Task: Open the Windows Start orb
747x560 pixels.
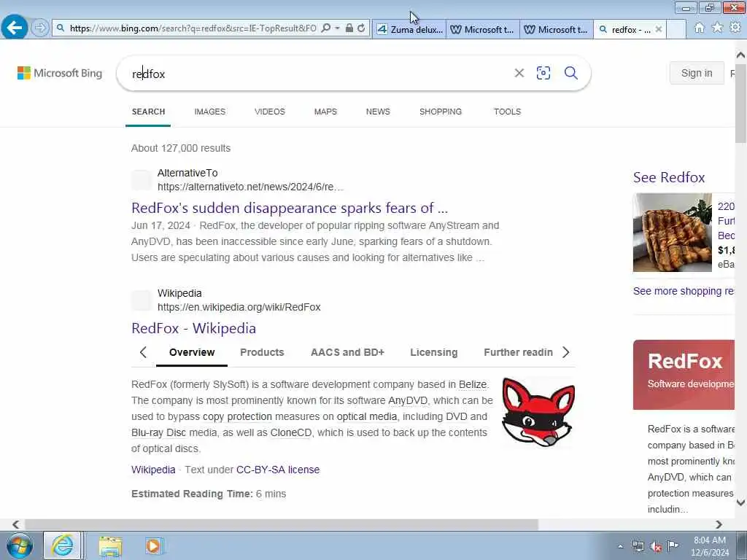Action: pos(20,545)
